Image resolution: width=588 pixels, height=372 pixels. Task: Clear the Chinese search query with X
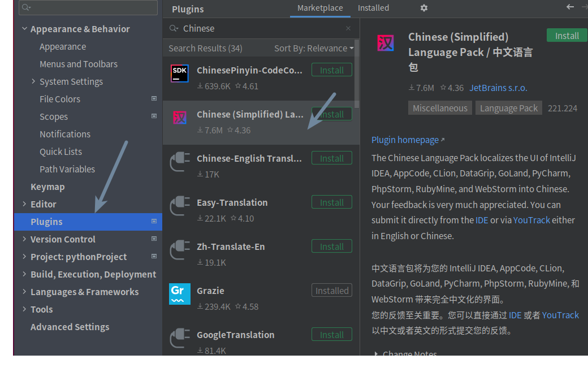[348, 28]
